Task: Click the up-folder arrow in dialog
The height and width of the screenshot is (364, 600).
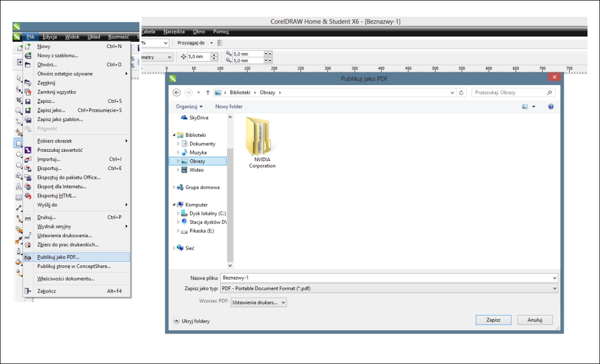Action: (x=208, y=92)
